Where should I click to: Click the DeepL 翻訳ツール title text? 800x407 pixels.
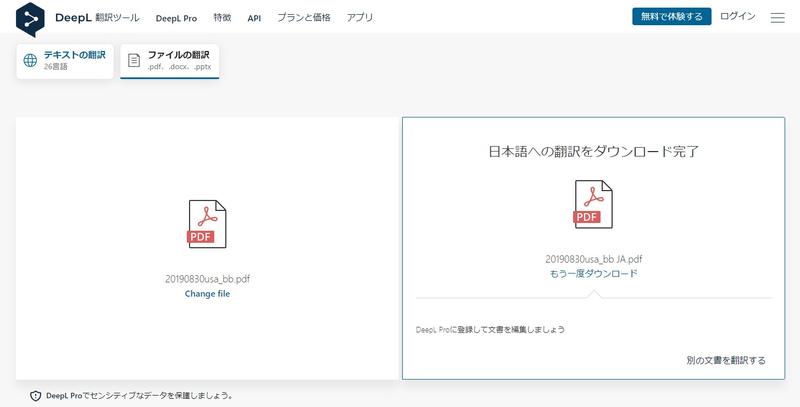coord(97,17)
